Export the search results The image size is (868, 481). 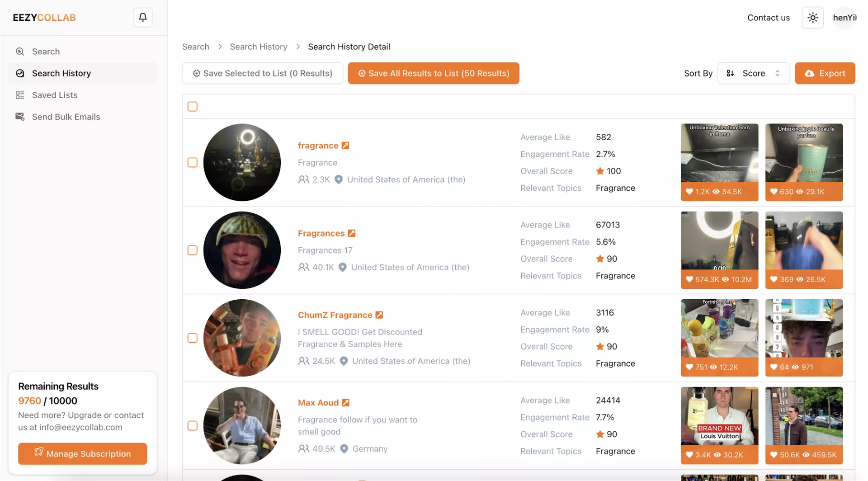[825, 73]
